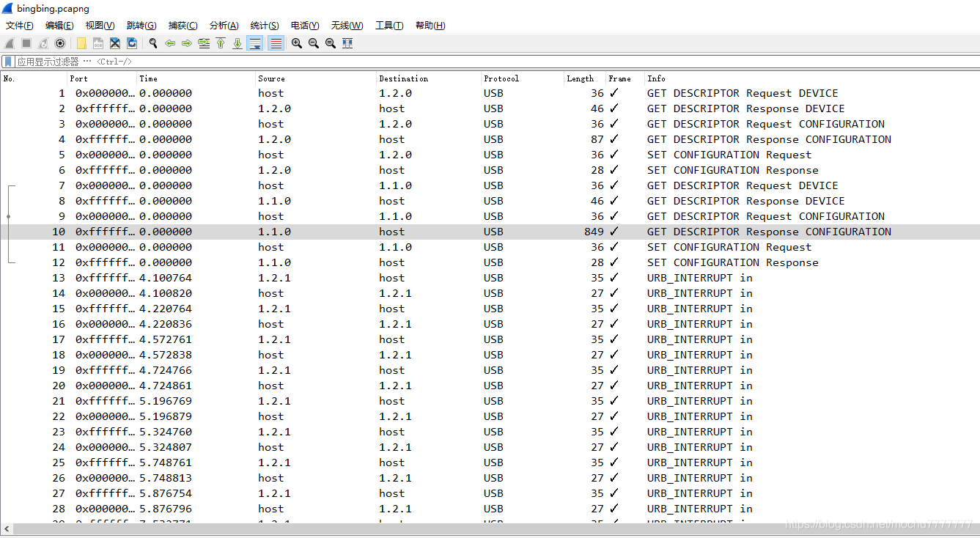The height and width of the screenshot is (538, 980).
Task: Sort by the Destination column header
Action: click(x=429, y=78)
